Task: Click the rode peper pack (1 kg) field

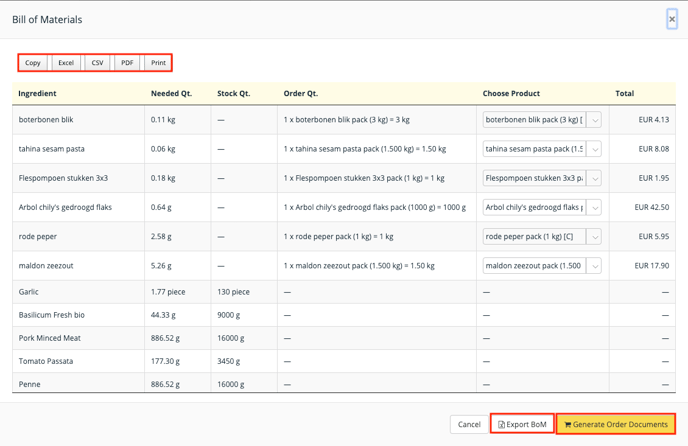Action: pos(534,237)
